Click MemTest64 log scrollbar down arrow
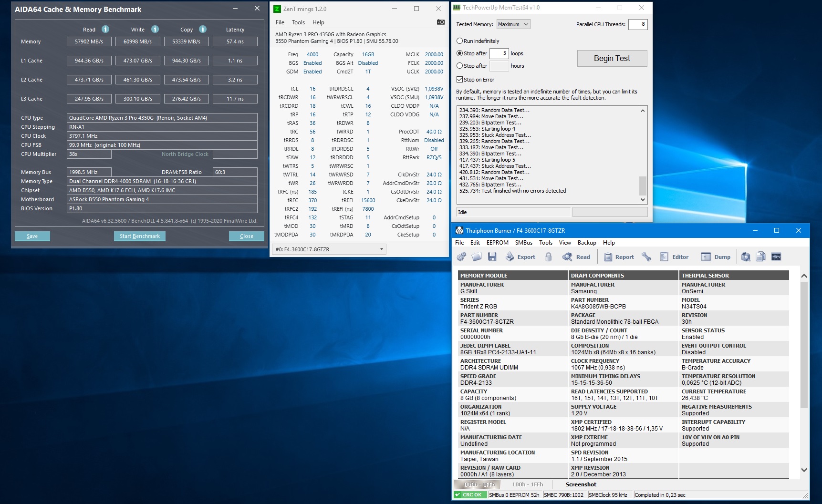This screenshot has height=504, width=822. pyautogui.click(x=643, y=200)
